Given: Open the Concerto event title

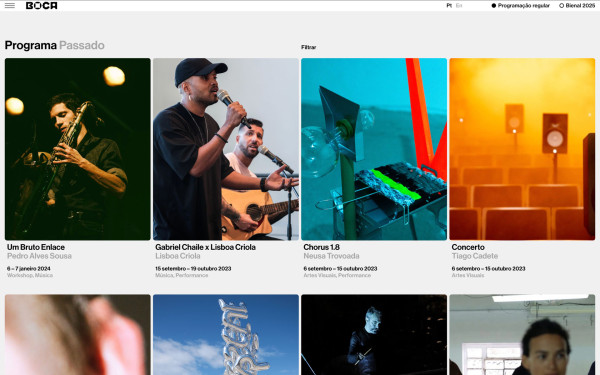Looking at the screenshot, I should coord(468,247).
